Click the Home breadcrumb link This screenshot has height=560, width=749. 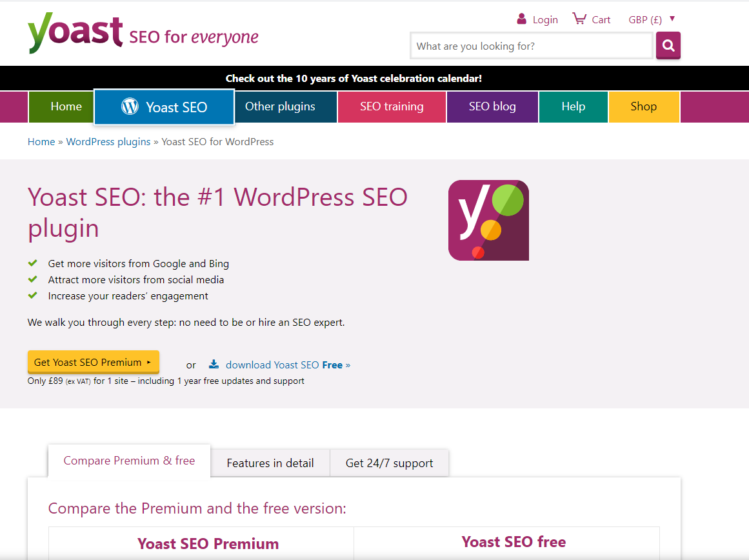pos(41,142)
